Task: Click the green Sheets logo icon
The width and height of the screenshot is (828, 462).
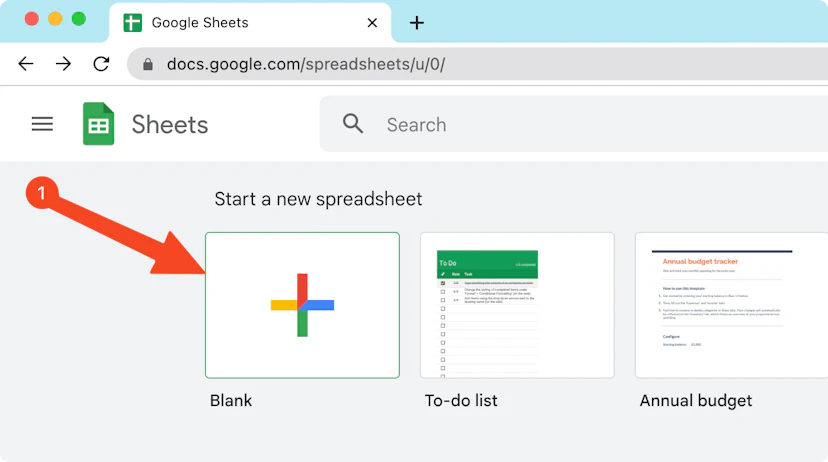Action: point(99,124)
